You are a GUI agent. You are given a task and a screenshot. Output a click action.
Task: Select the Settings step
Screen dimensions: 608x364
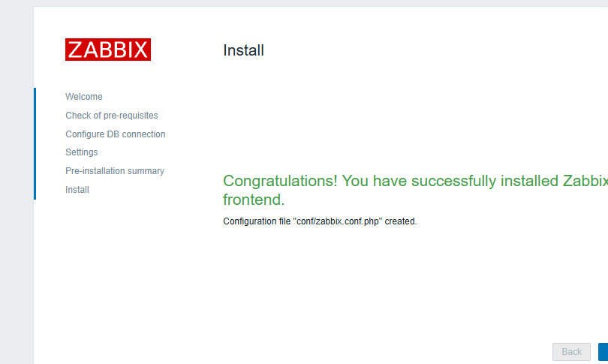tap(81, 152)
